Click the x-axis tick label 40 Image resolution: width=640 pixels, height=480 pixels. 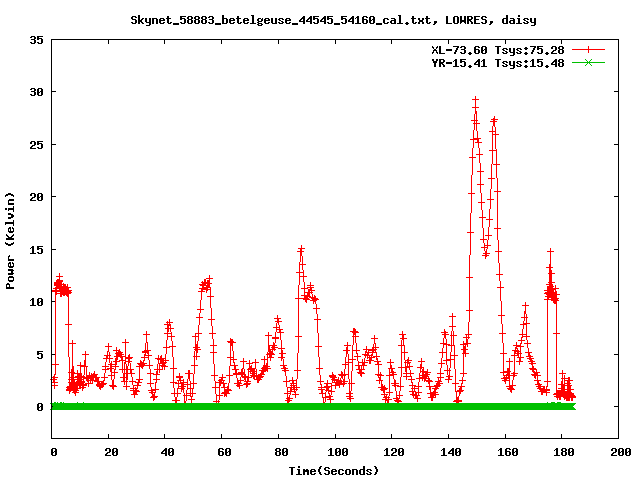point(167,452)
